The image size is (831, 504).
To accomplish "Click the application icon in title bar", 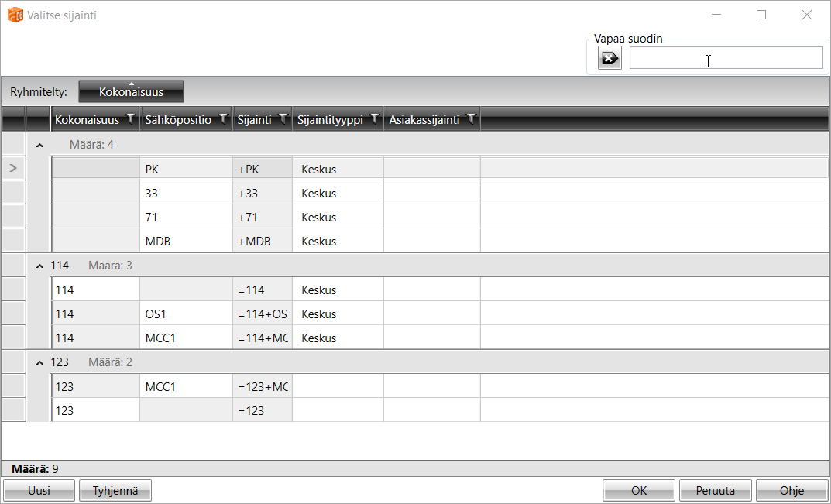I will tap(15, 15).
